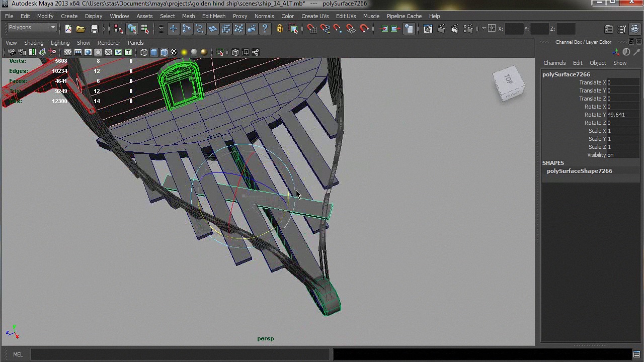
Task: Open panel Shading menu
Action: [34, 43]
